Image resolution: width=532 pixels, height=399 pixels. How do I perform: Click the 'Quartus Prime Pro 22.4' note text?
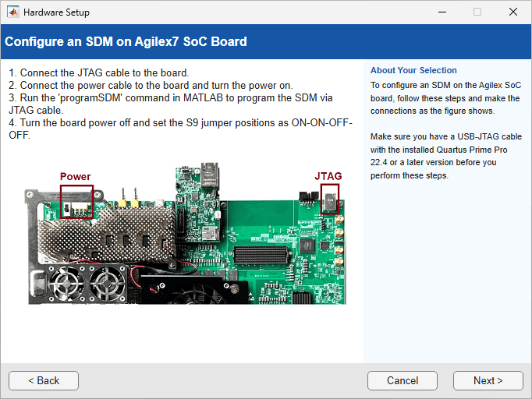point(446,156)
